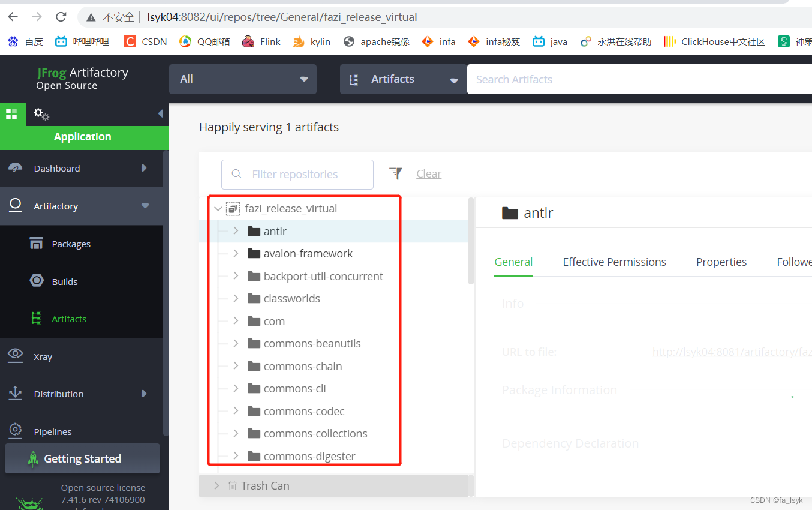
Task: Open the administration settings gear icon
Action: click(40, 114)
